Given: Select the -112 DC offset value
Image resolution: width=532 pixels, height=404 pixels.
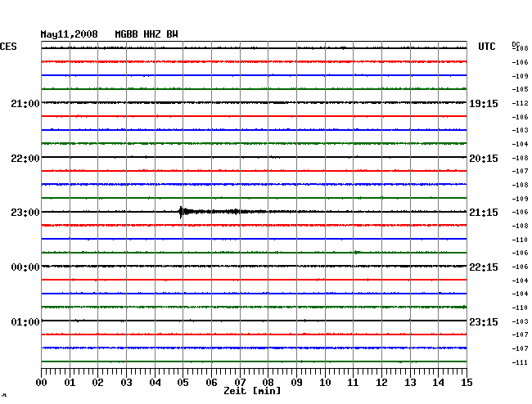Looking at the screenshot, I should pos(520,103).
